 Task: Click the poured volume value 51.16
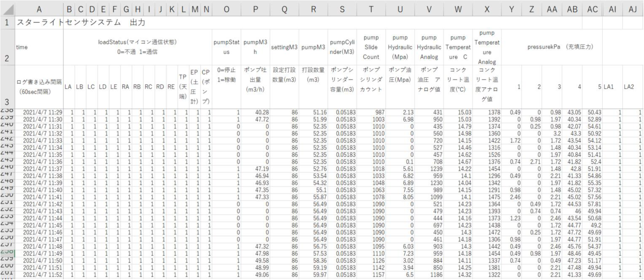tap(313, 112)
